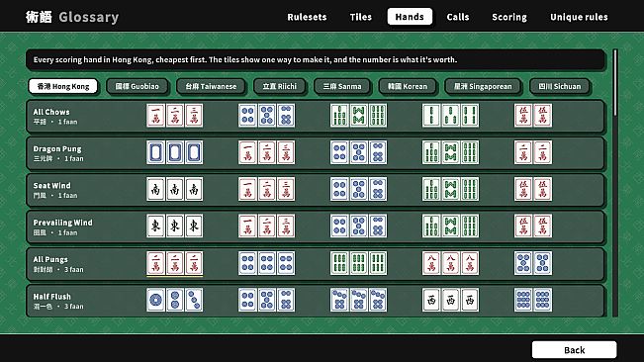Pick the 3-character tile in Seat Wind row
The image size is (644, 362).
(286, 189)
